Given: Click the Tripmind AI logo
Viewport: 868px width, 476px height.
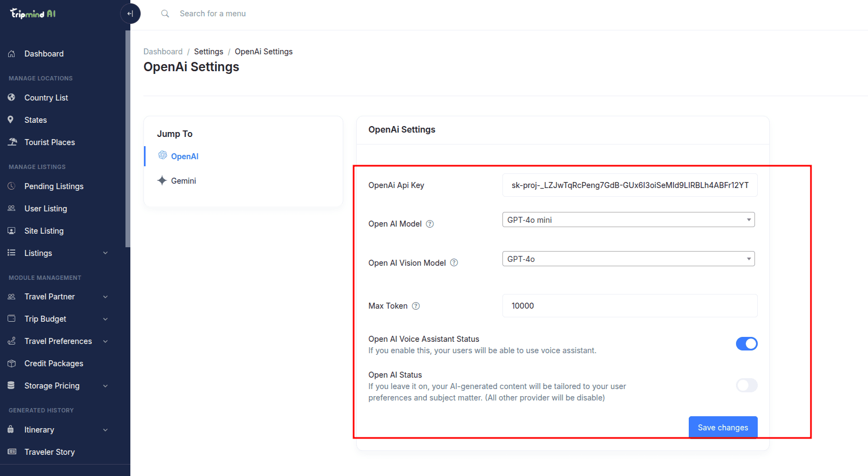Looking at the screenshot, I should (x=33, y=14).
